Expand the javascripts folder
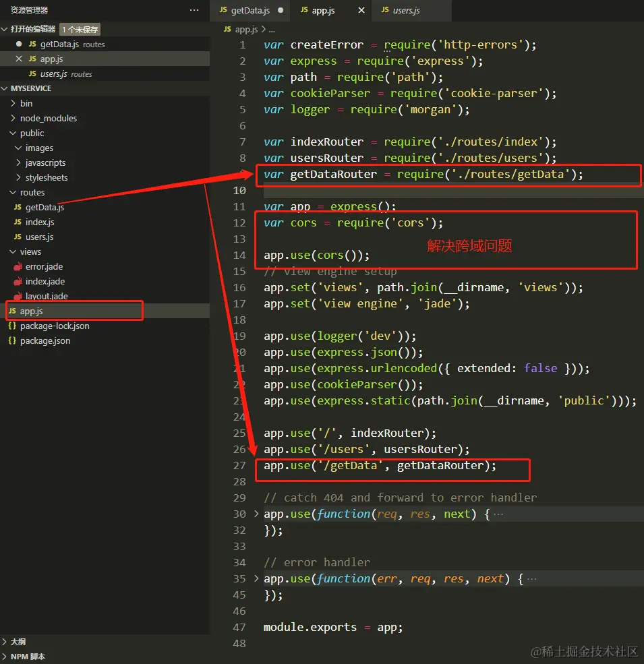This screenshot has height=664, width=644. click(x=18, y=162)
